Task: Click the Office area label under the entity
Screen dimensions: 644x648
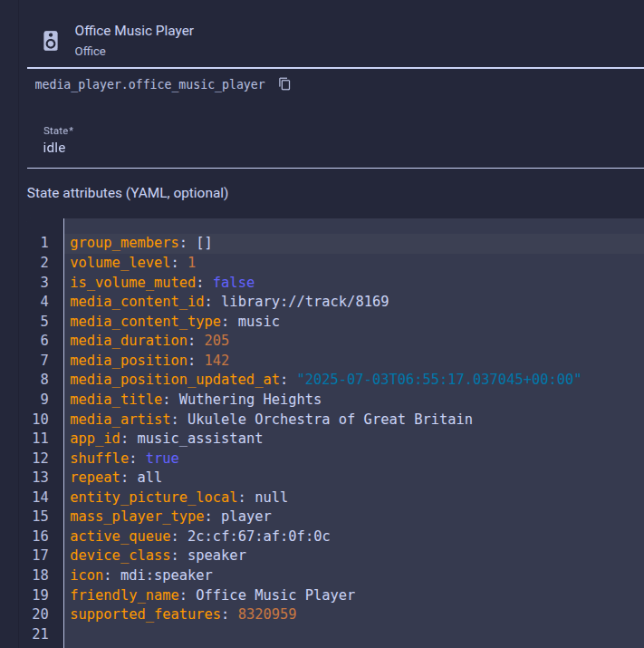Action: [90, 52]
